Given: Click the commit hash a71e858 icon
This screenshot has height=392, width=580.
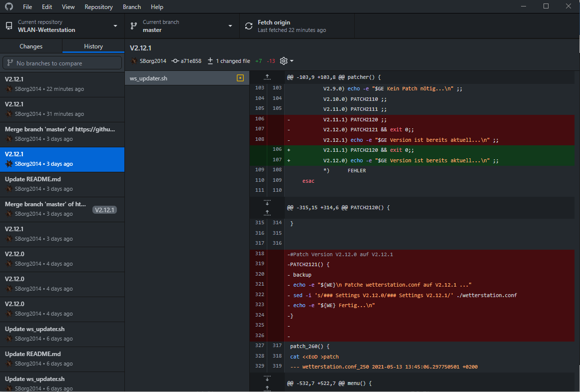Looking at the screenshot, I should [175, 61].
